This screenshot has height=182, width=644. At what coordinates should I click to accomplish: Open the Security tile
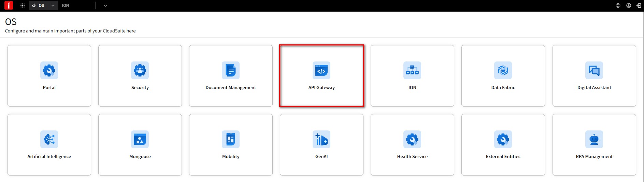click(140, 76)
